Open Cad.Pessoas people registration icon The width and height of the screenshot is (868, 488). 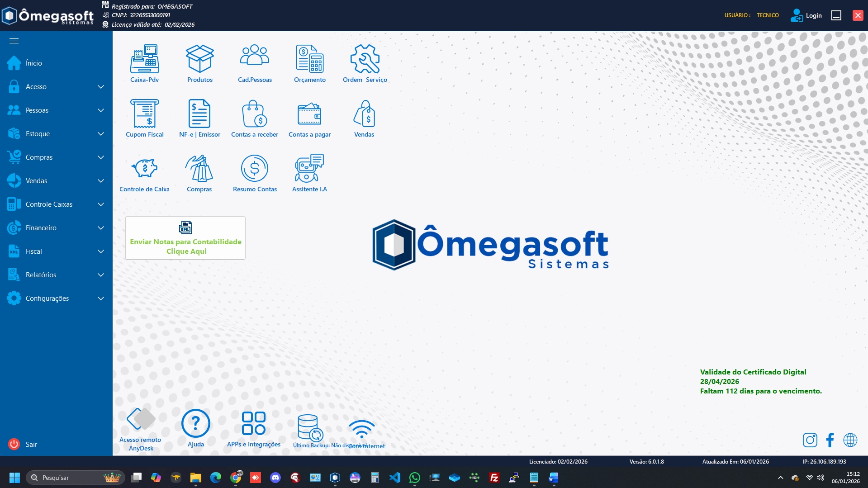pos(255,56)
